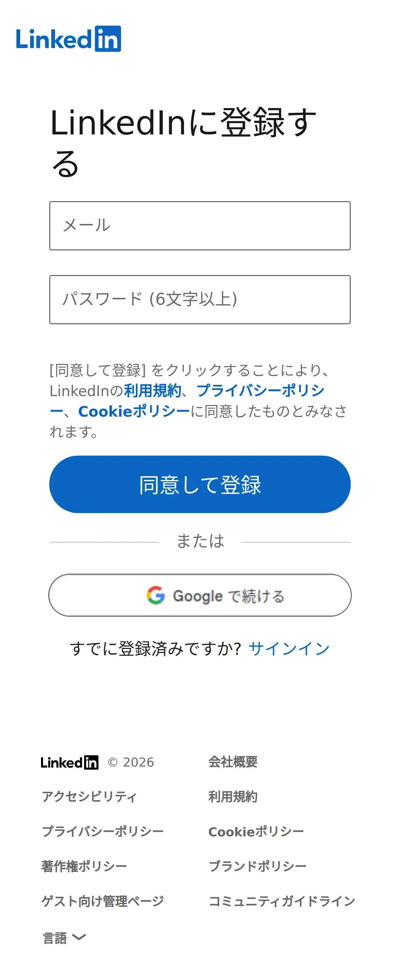Go to ゲスト向け管理ページ link
This screenshot has height=980, width=400.
(x=103, y=901)
